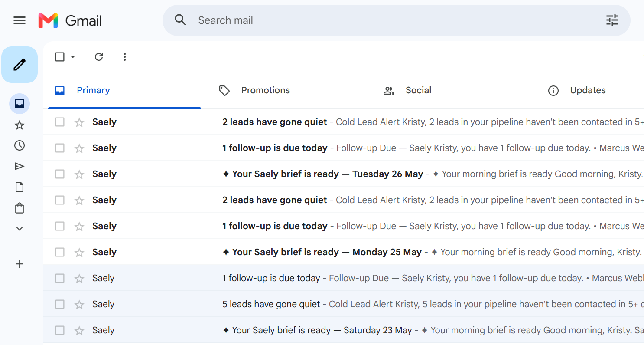Screen dimensions: 644x345
Task: Tick the Select all checkbox in the toolbar
Action: (60, 57)
